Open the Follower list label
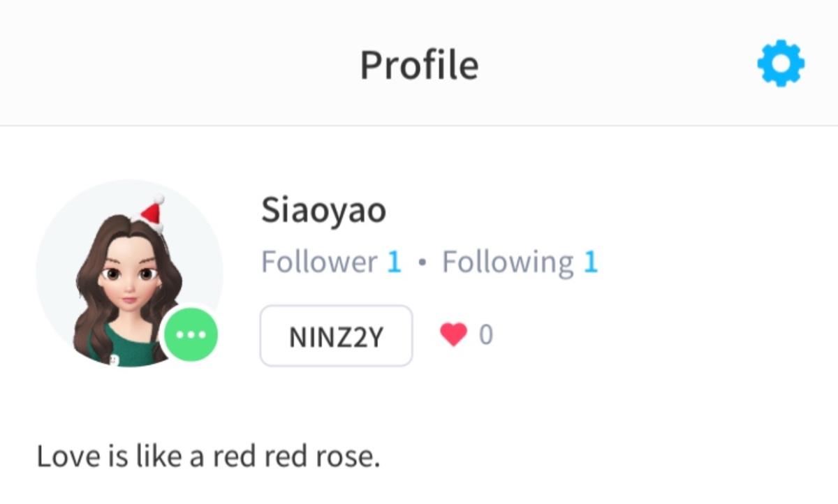This screenshot has height=504, width=838. pos(319,262)
